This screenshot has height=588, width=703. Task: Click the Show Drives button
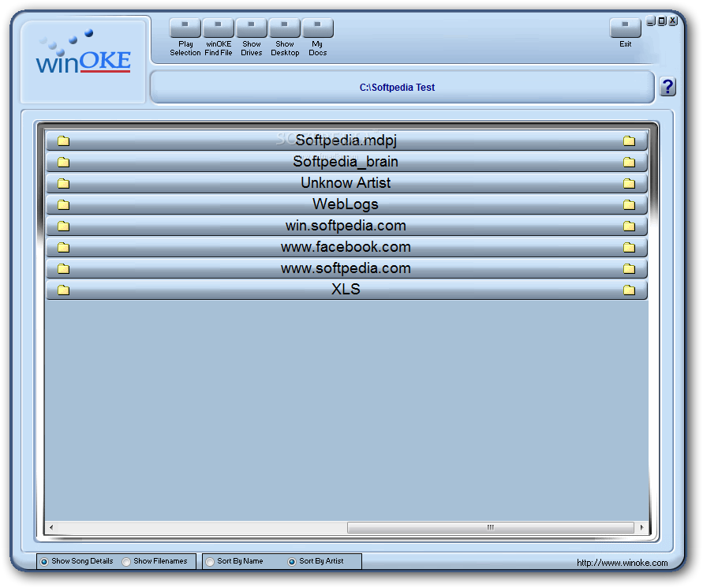tap(252, 28)
